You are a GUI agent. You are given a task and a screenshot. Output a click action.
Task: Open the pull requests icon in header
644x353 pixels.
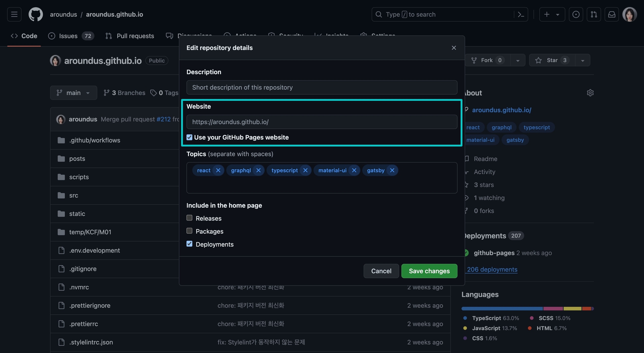[x=594, y=14]
